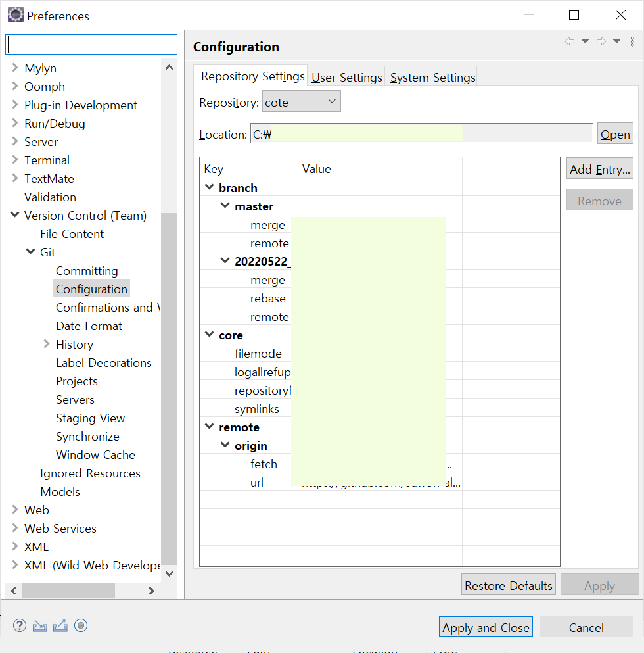Select the fetch key under origin
The width and height of the screenshot is (644, 653).
(x=264, y=464)
